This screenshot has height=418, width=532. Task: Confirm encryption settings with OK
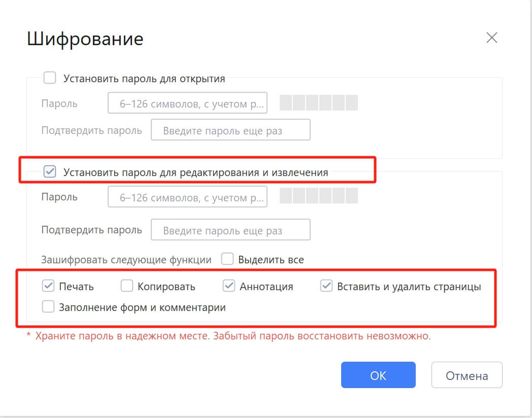click(378, 374)
